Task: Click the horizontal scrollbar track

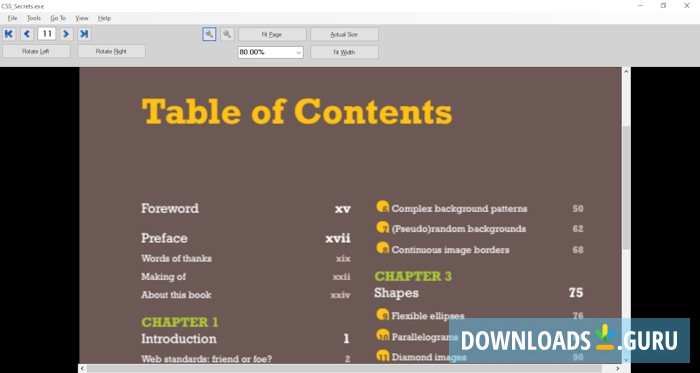Action: click(x=350, y=369)
